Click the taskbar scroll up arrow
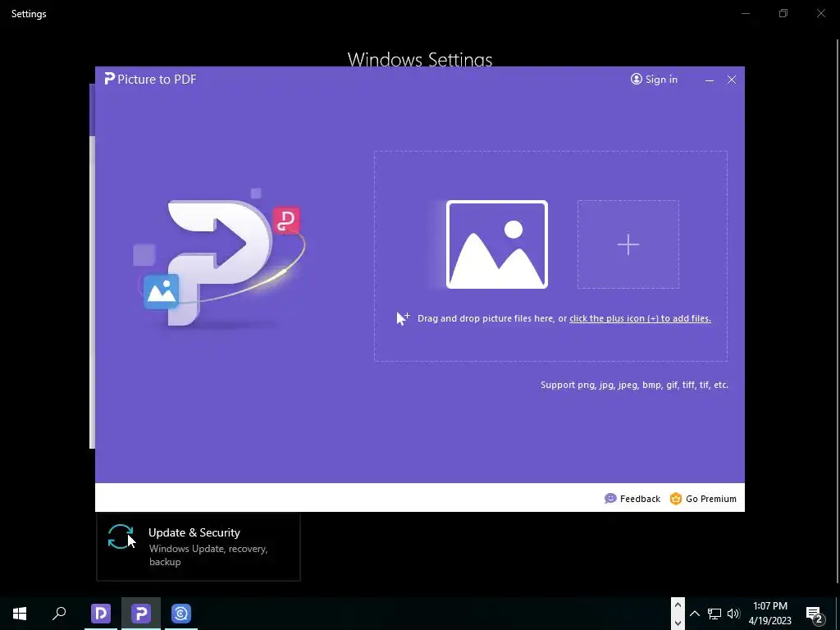The width and height of the screenshot is (840, 630). pos(678,605)
